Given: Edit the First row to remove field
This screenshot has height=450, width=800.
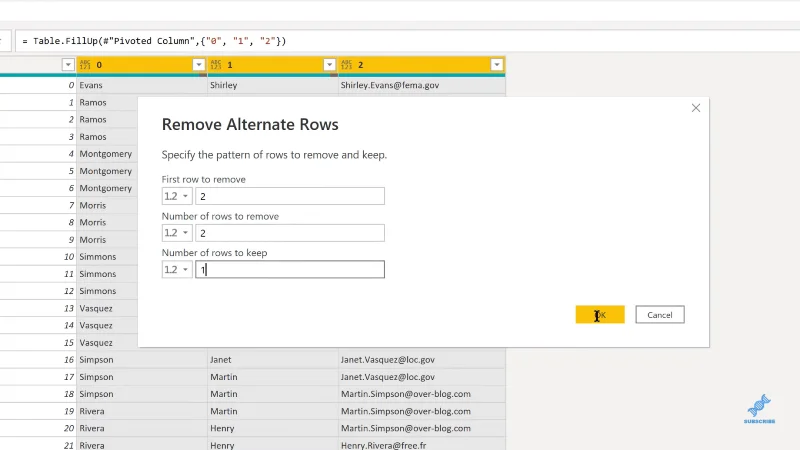Looking at the screenshot, I should pyautogui.click(x=290, y=196).
